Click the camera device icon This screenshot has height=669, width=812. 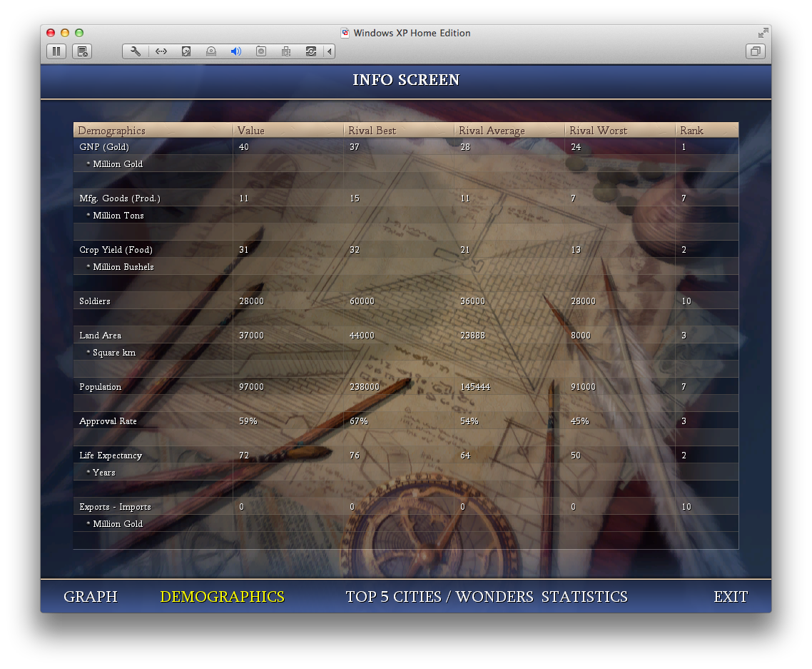[x=261, y=51]
